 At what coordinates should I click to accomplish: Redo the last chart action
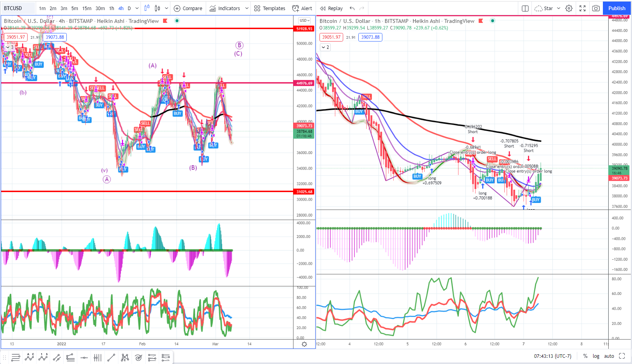tap(362, 8)
